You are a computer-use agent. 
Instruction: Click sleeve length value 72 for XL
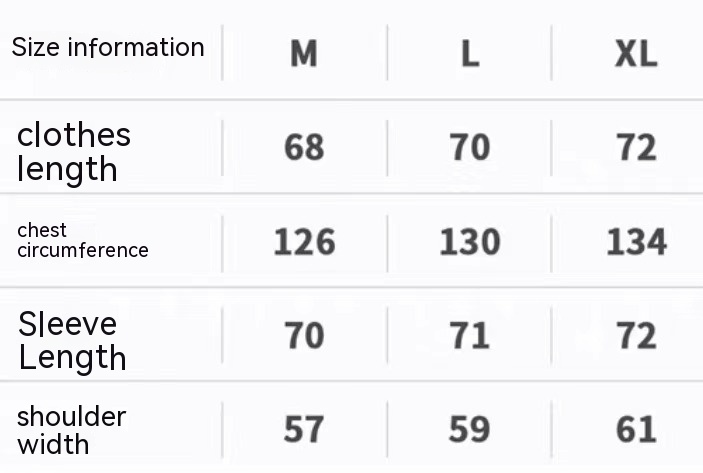[x=636, y=336]
